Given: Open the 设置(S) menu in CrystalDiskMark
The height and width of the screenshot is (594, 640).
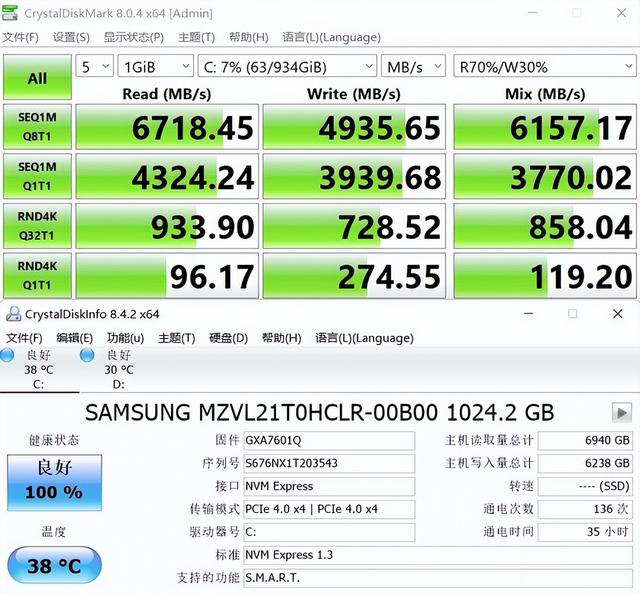Looking at the screenshot, I should point(71,37).
